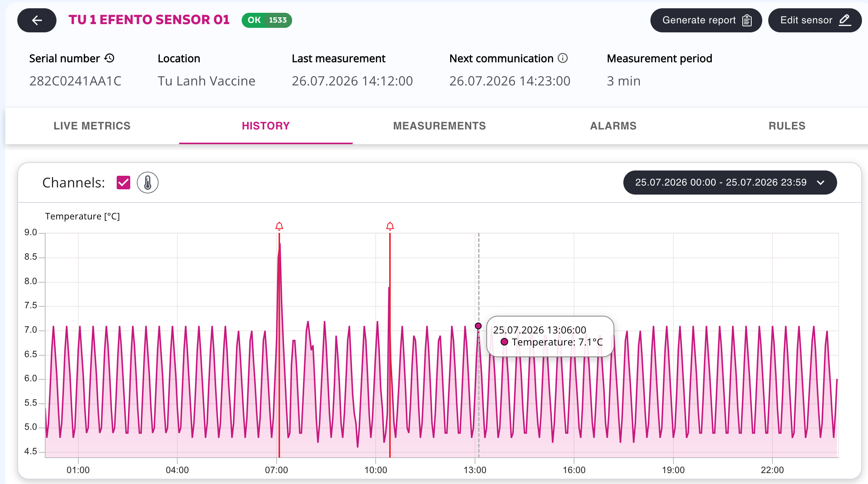Expand the date range dropdown
This screenshot has width=868, height=484.
[x=730, y=183]
